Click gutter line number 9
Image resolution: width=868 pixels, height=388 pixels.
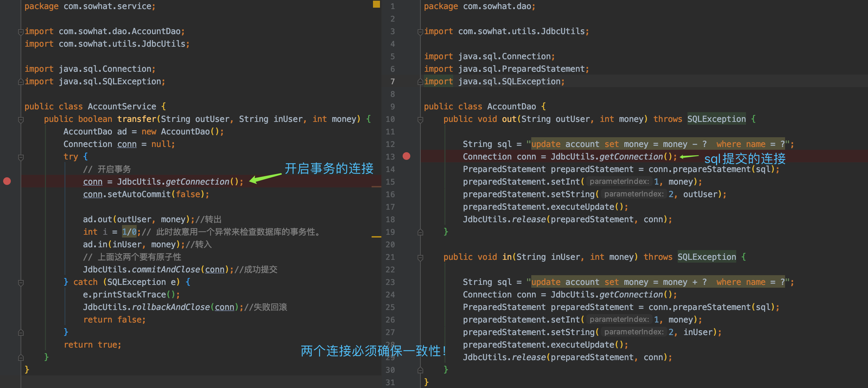click(393, 107)
